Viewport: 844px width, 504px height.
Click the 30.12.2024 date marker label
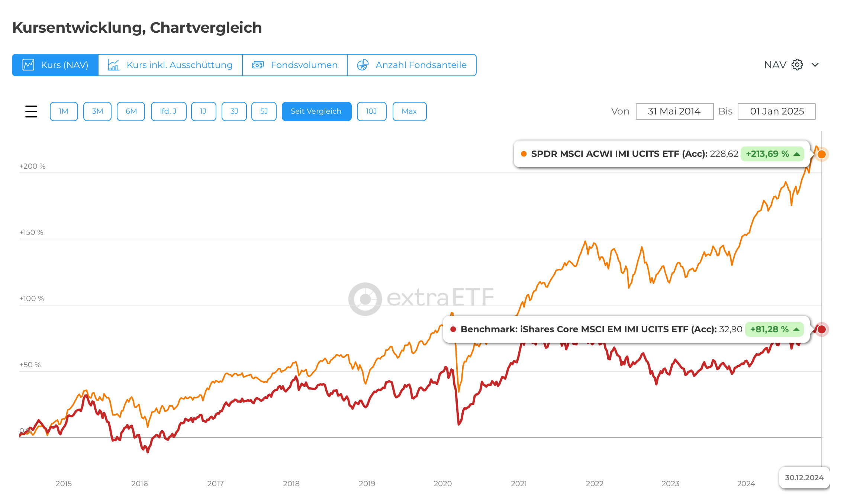click(804, 478)
